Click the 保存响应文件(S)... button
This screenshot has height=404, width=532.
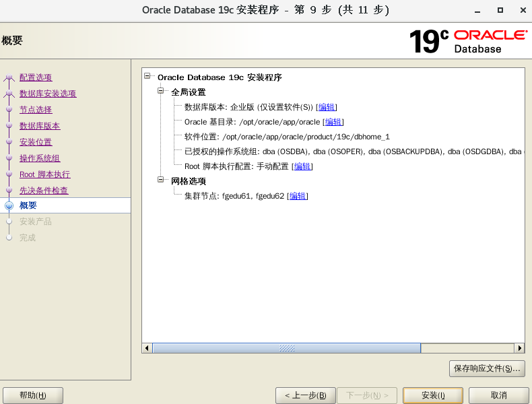click(x=487, y=369)
